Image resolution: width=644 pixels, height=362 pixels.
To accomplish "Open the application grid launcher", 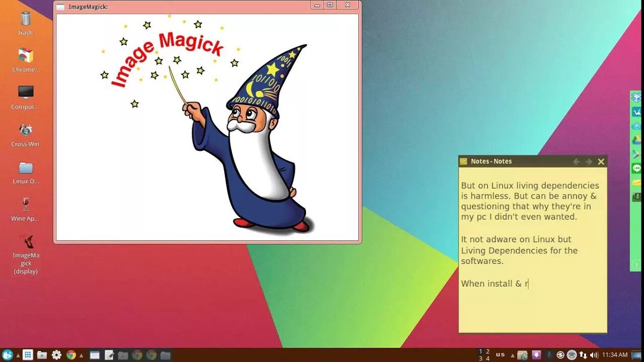I will (x=28, y=355).
